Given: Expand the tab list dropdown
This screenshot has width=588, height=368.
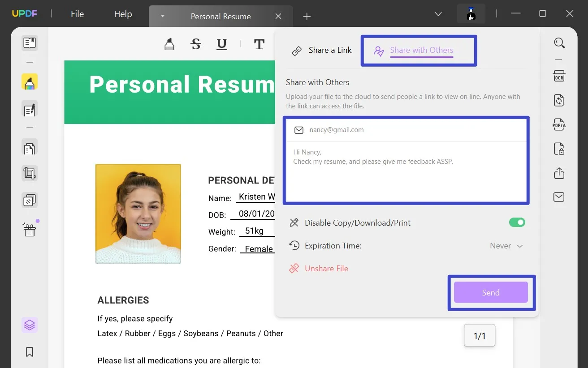Looking at the screenshot, I should click(x=438, y=14).
